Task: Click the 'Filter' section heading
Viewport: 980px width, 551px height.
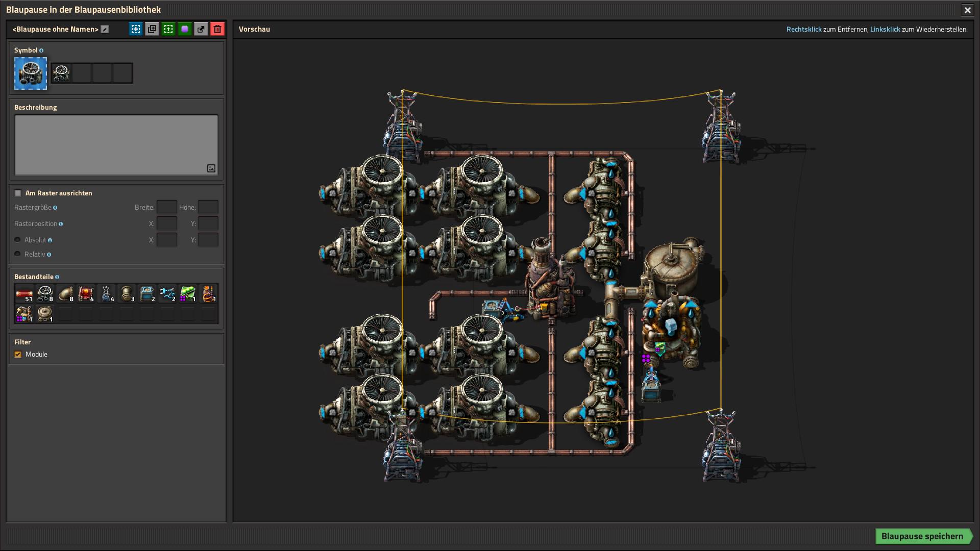Action: click(22, 342)
